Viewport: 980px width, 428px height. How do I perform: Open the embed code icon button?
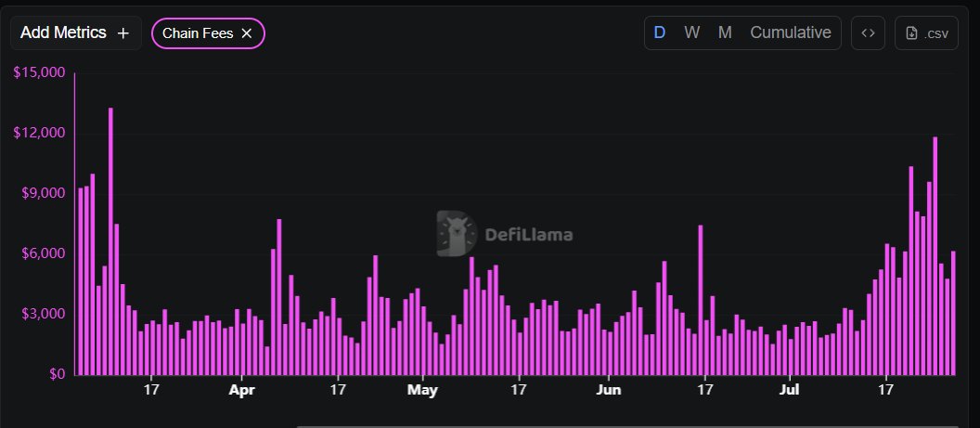click(x=868, y=33)
